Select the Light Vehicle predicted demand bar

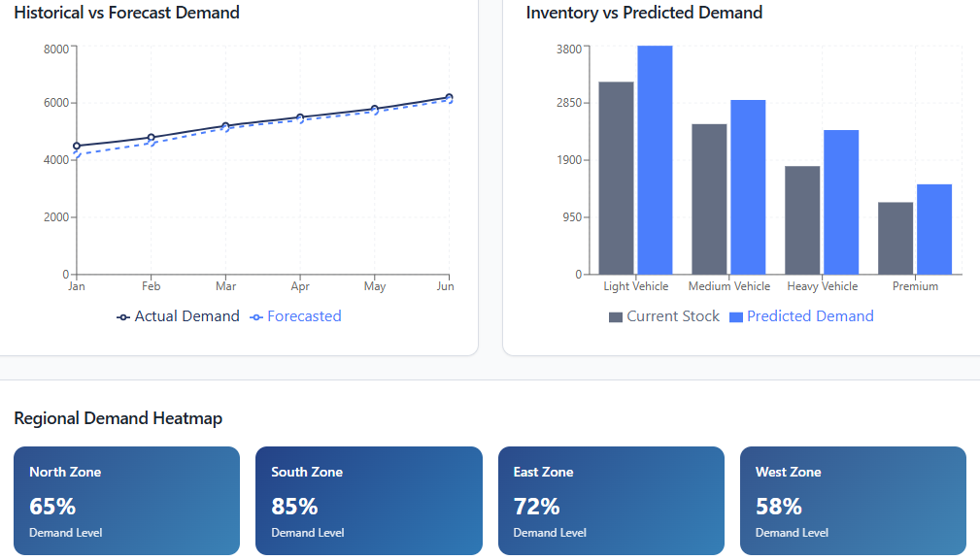point(655,158)
